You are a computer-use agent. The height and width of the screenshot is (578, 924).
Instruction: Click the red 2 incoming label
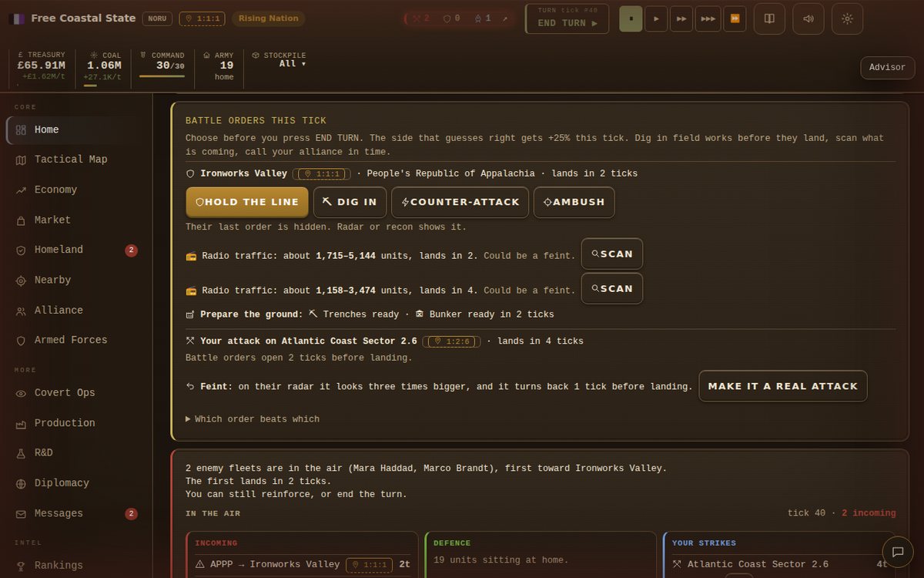(x=869, y=513)
